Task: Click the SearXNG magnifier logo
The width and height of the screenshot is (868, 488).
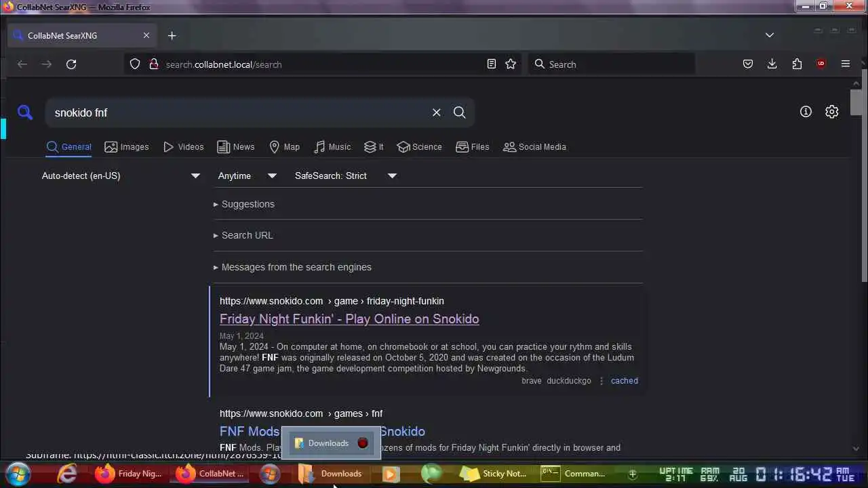Action: point(25,113)
